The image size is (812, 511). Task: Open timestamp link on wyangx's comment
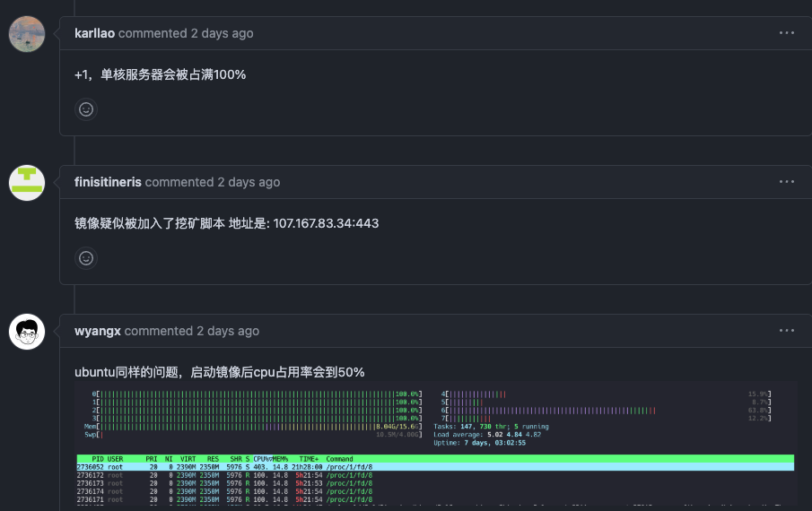click(228, 331)
